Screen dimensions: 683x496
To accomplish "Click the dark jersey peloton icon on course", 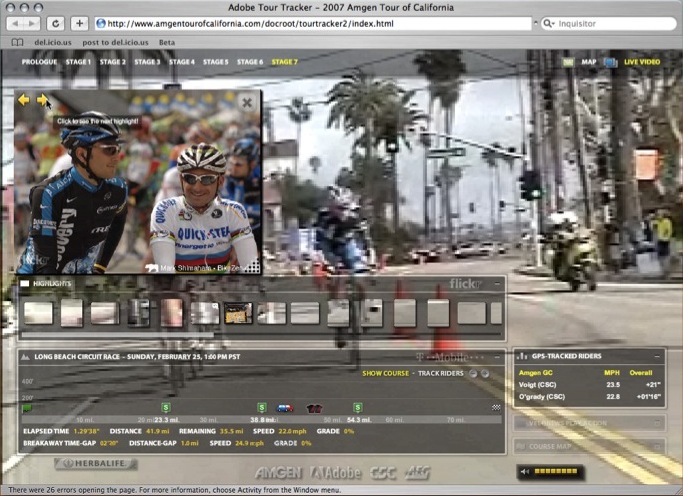I will click(x=314, y=408).
